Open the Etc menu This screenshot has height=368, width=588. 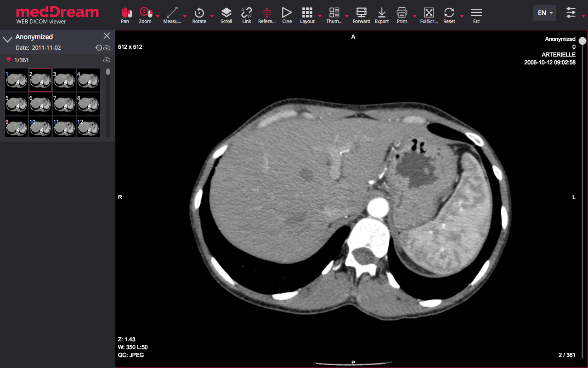pyautogui.click(x=476, y=15)
